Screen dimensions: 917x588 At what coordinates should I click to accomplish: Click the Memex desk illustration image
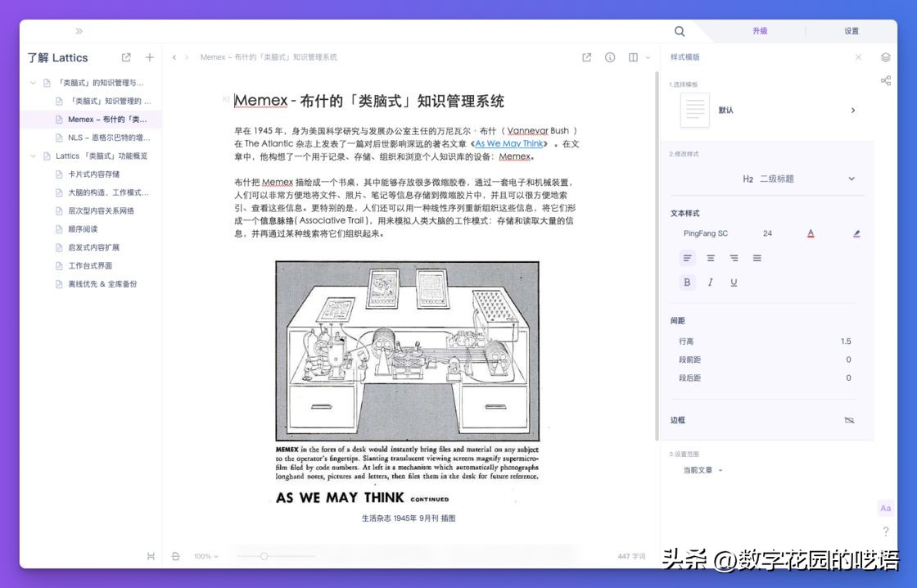(407, 351)
